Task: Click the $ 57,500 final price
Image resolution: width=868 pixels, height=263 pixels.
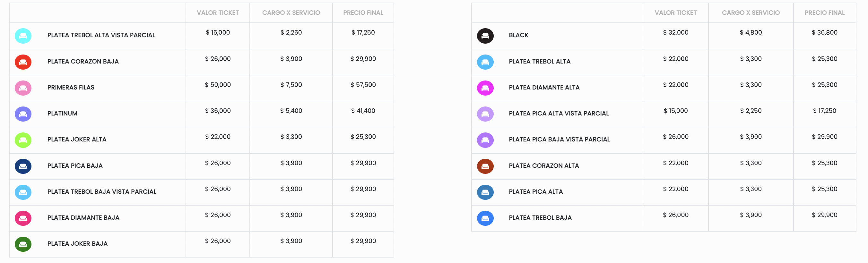Action: click(x=363, y=85)
